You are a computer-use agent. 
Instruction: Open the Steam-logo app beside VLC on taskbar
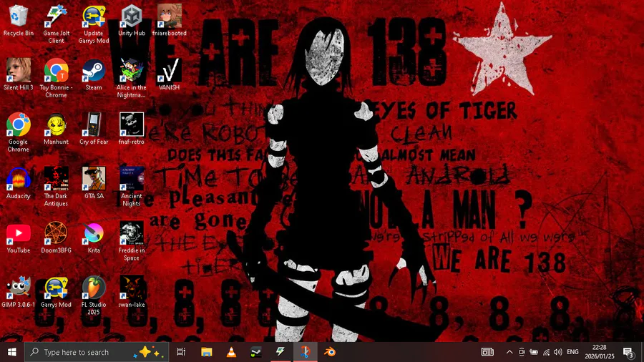point(256,352)
